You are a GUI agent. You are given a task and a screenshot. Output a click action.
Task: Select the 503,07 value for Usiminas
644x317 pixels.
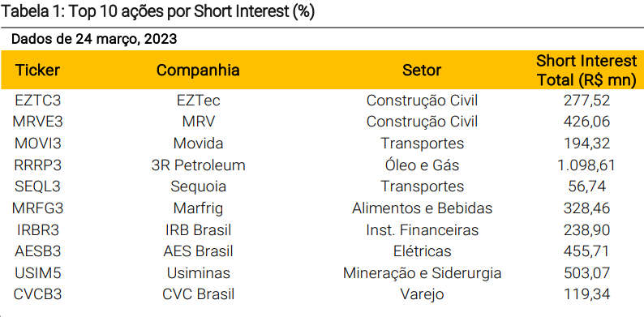(x=586, y=272)
